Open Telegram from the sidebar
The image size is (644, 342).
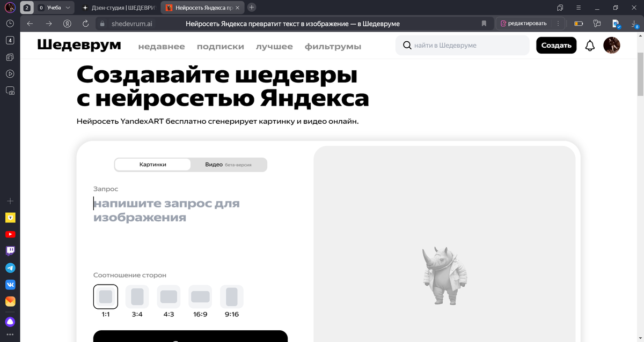[x=10, y=267]
